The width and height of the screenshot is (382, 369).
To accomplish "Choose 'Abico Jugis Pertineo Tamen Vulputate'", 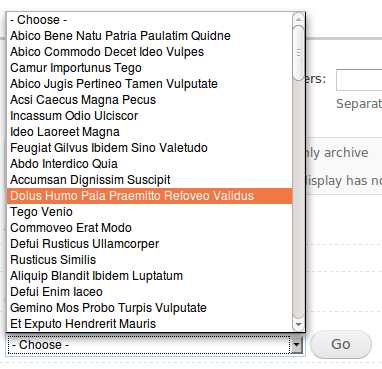I will click(x=149, y=84).
